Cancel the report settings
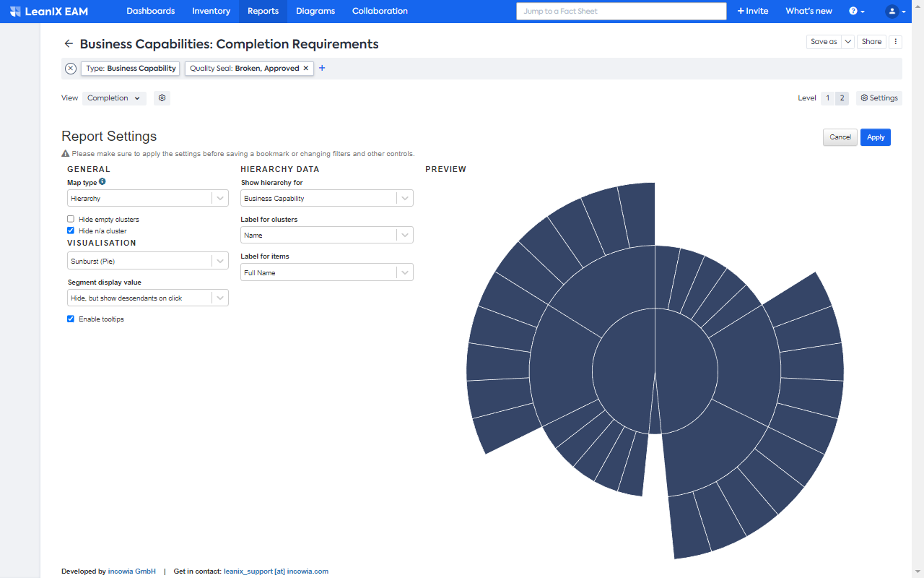The image size is (924, 578). 840,137
